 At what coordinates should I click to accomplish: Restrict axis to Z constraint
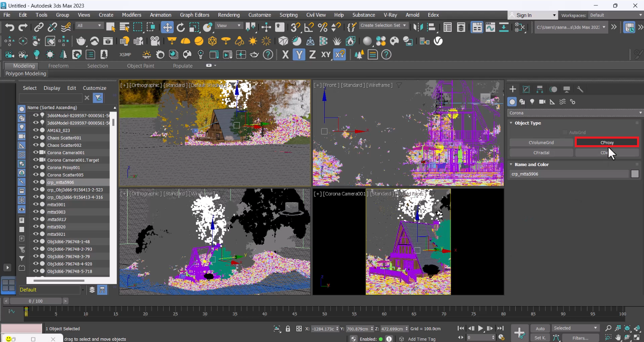[x=312, y=55]
